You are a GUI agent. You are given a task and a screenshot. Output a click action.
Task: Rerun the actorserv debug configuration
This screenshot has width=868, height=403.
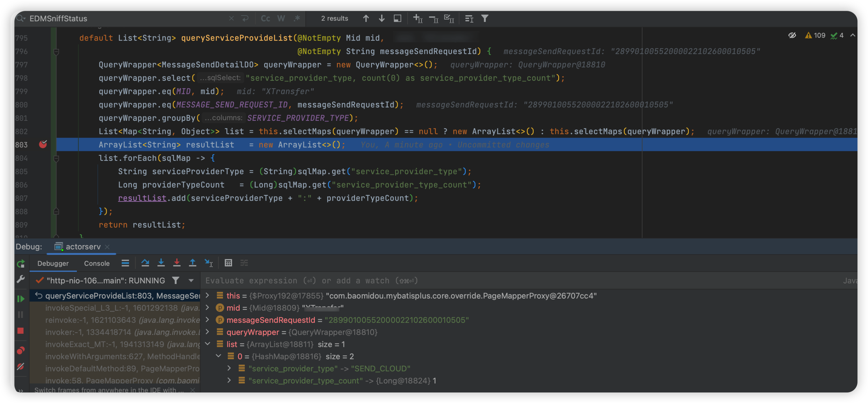point(20,264)
